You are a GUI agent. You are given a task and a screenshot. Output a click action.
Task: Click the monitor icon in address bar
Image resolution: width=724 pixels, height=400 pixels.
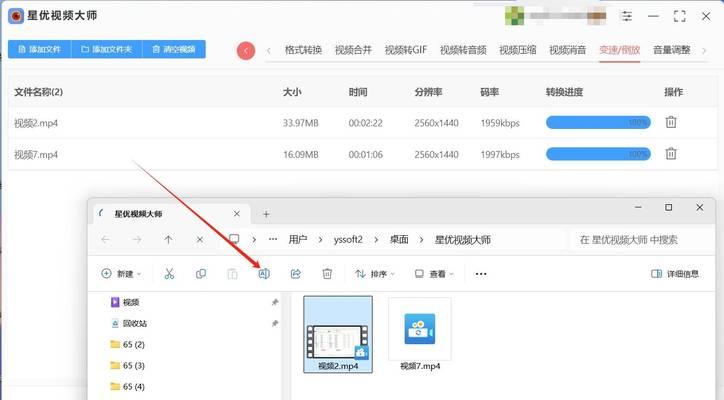[234, 239]
